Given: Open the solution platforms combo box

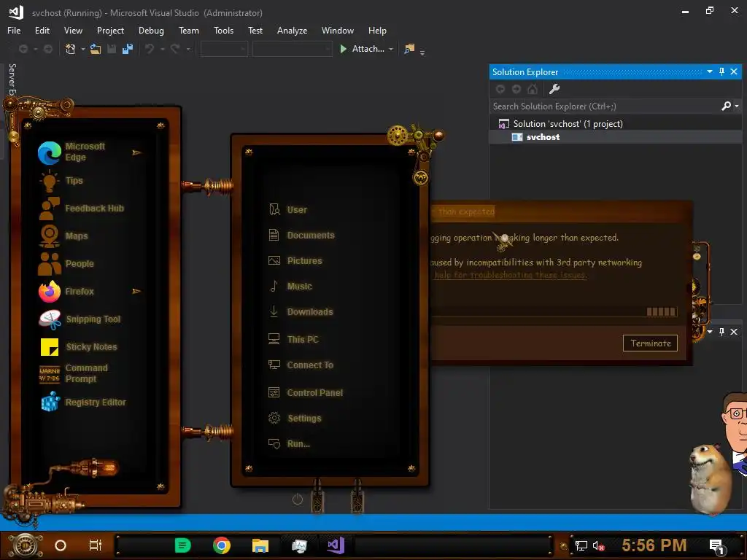Looking at the screenshot, I should (292, 49).
